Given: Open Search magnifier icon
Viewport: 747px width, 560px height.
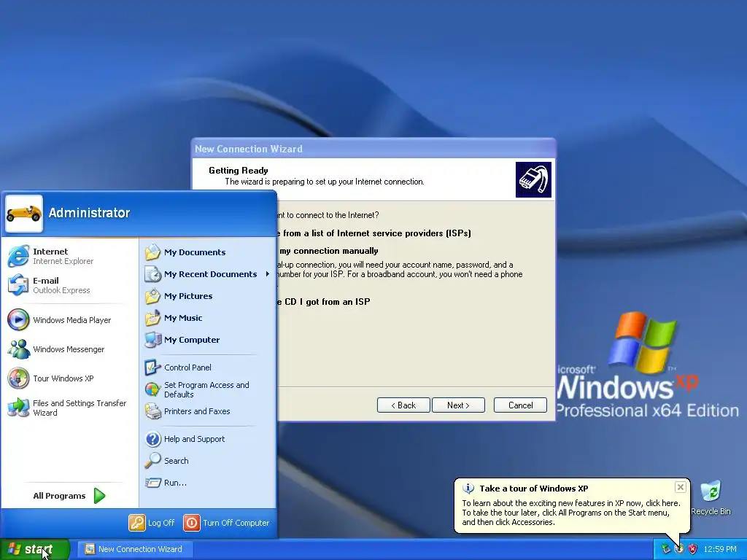Looking at the screenshot, I should pos(153,461).
